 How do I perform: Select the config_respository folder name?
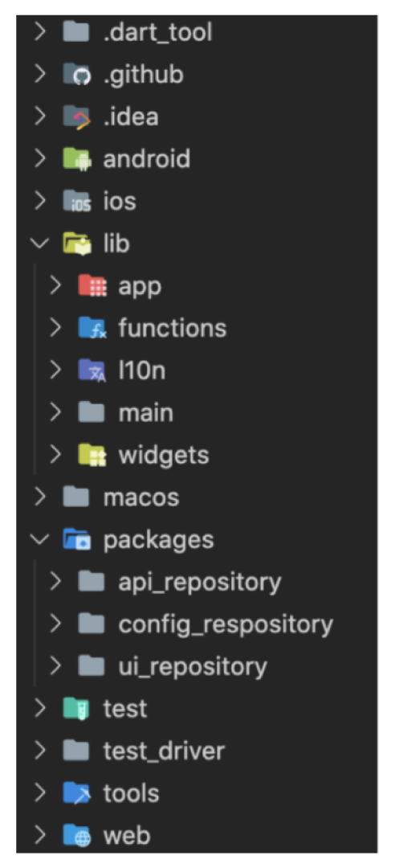(x=226, y=625)
